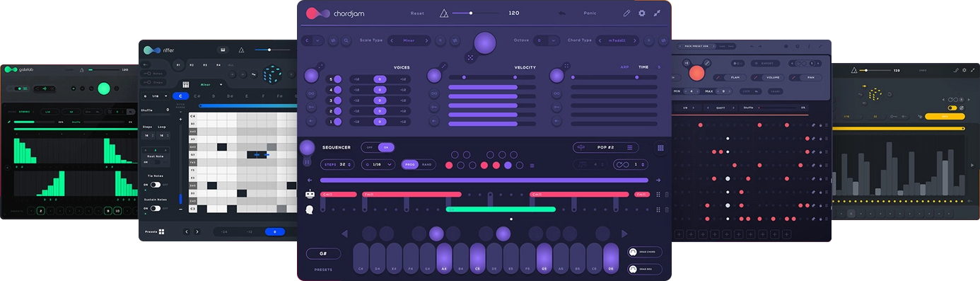
Task: Toggle Riffer Sustain Notes switch
Action: click(x=155, y=208)
